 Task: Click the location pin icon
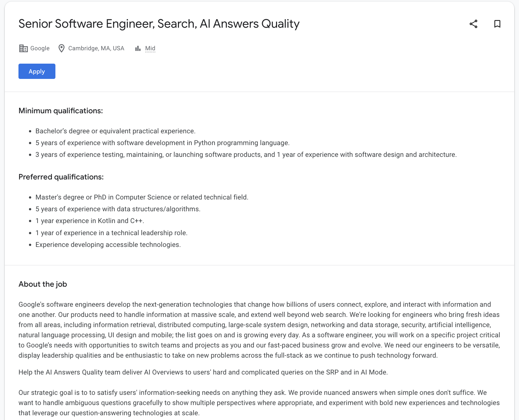click(x=61, y=48)
